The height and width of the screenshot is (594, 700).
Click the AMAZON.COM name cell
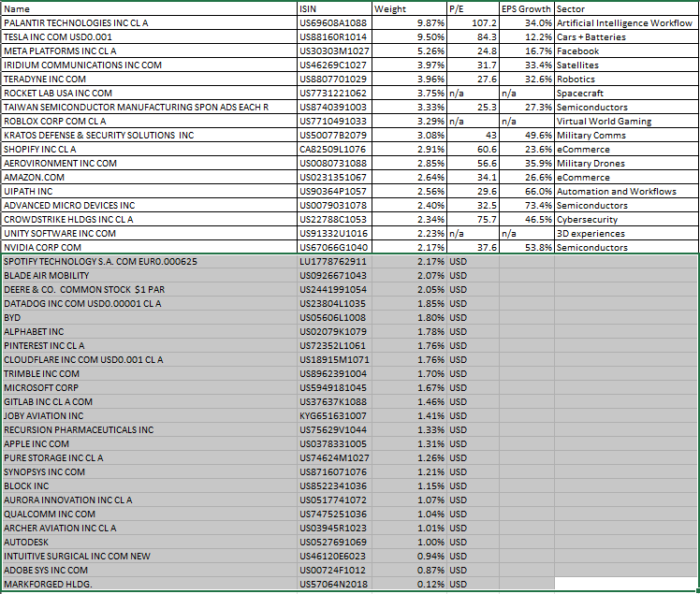(x=149, y=177)
